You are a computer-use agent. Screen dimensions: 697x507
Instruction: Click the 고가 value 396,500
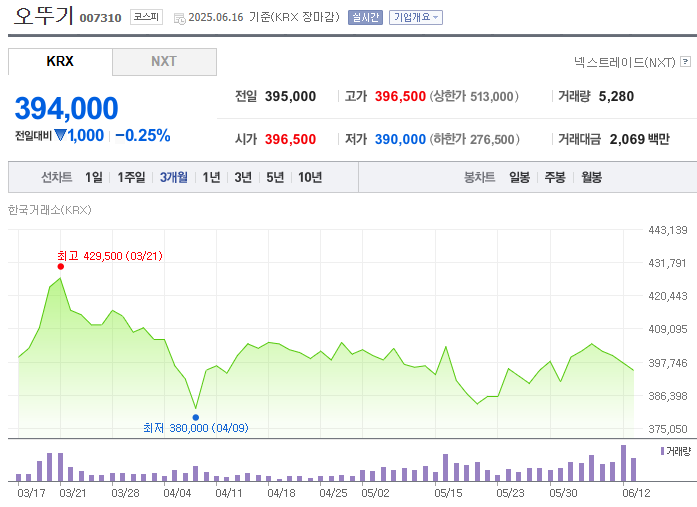400,96
